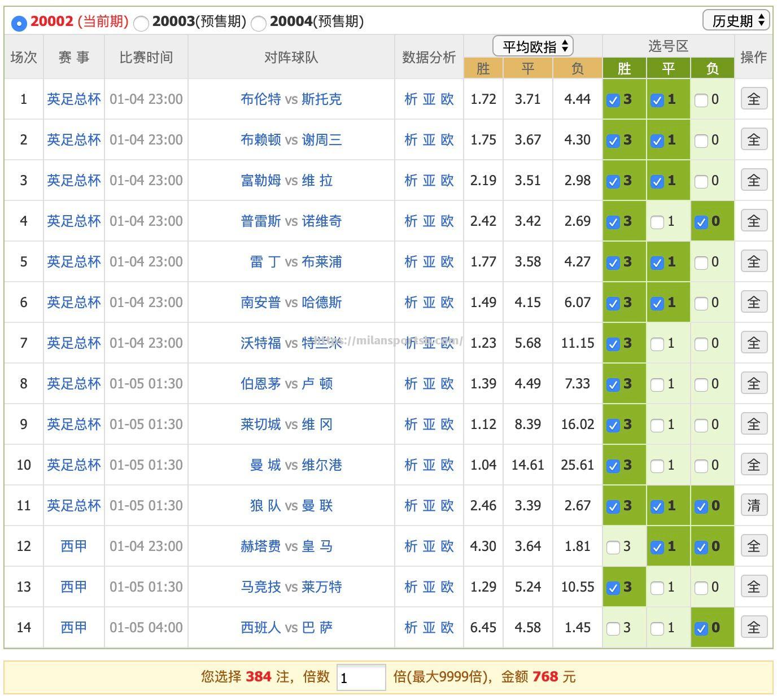Click the bet count 384
Viewport: 777px width, 700px height.
point(259,676)
